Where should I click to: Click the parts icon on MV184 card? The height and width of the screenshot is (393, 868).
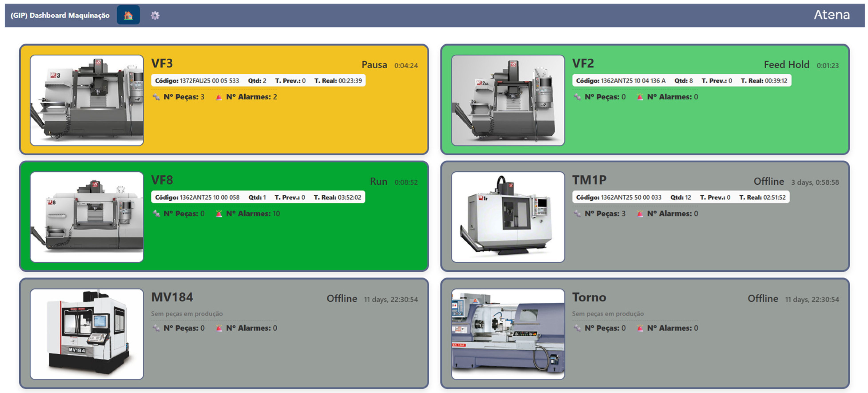156,328
